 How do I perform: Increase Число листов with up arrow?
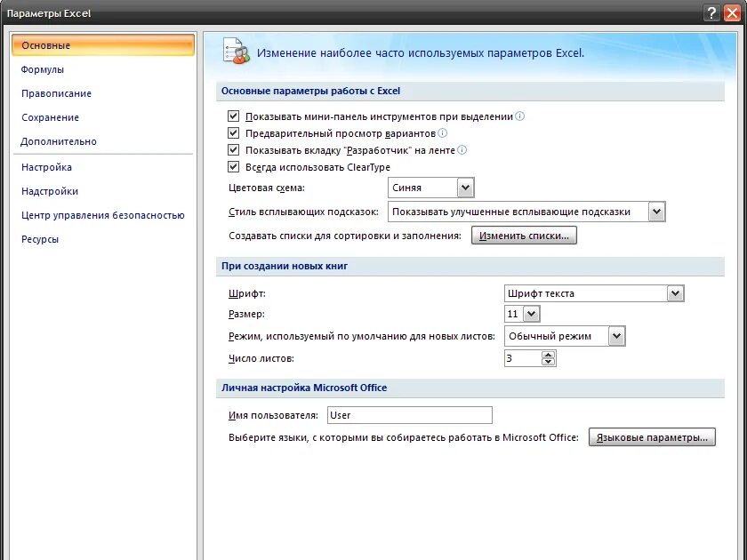(549, 355)
